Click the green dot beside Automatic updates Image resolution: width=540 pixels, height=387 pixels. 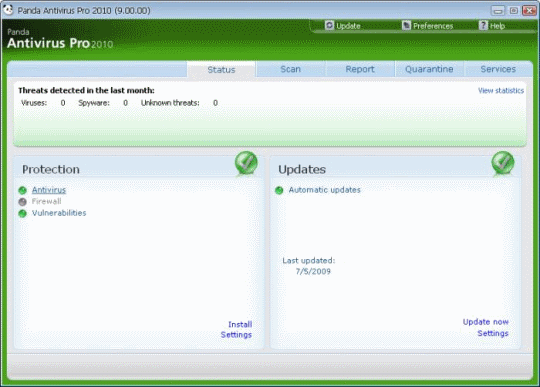coord(279,190)
